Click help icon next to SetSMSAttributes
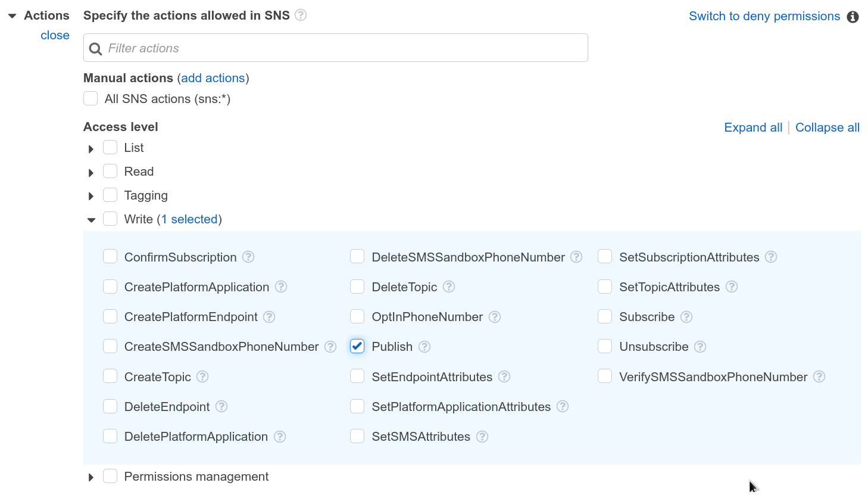868x495 pixels. pyautogui.click(x=482, y=437)
